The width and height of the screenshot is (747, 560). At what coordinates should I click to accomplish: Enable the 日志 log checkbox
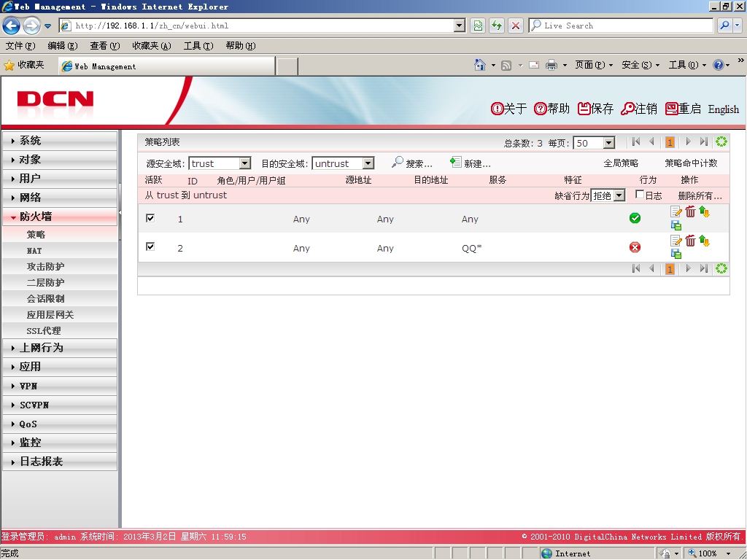[640, 194]
